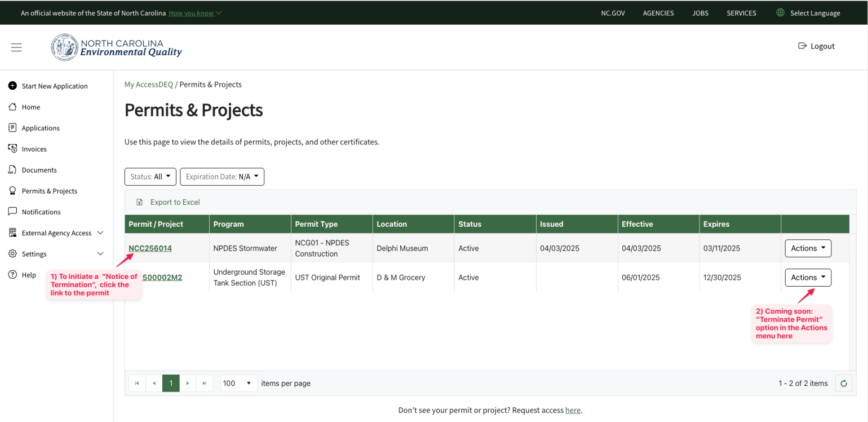Image resolution: width=868 pixels, height=422 pixels.
Task: Click NC.GOV in the top menu bar
Action: [613, 12]
